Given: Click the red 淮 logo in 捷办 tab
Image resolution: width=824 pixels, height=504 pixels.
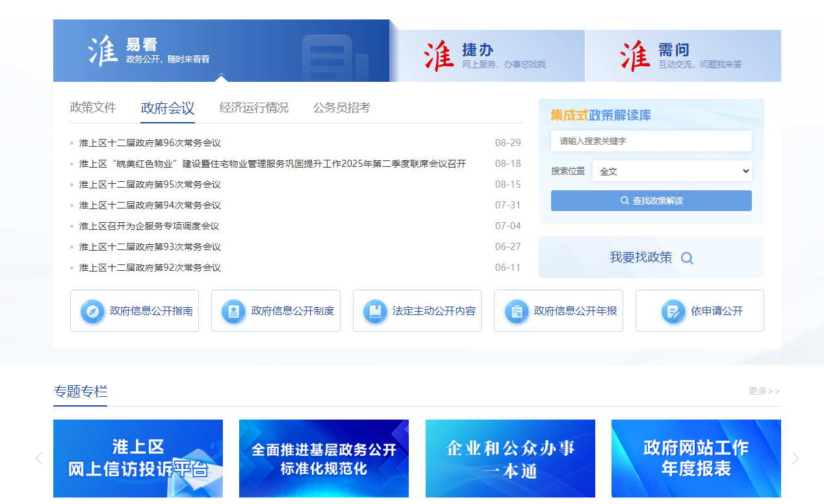Looking at the screenshot, I should click(439, 56).
